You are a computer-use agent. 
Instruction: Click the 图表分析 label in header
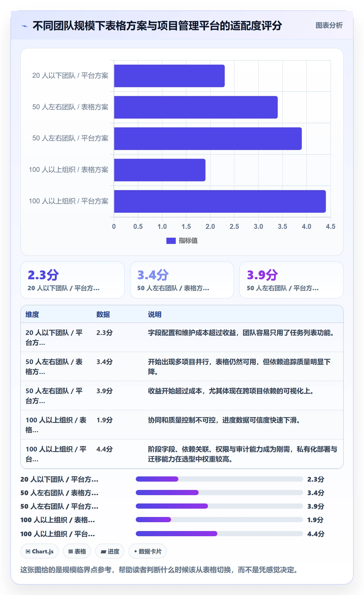click(x=329, y=25)
